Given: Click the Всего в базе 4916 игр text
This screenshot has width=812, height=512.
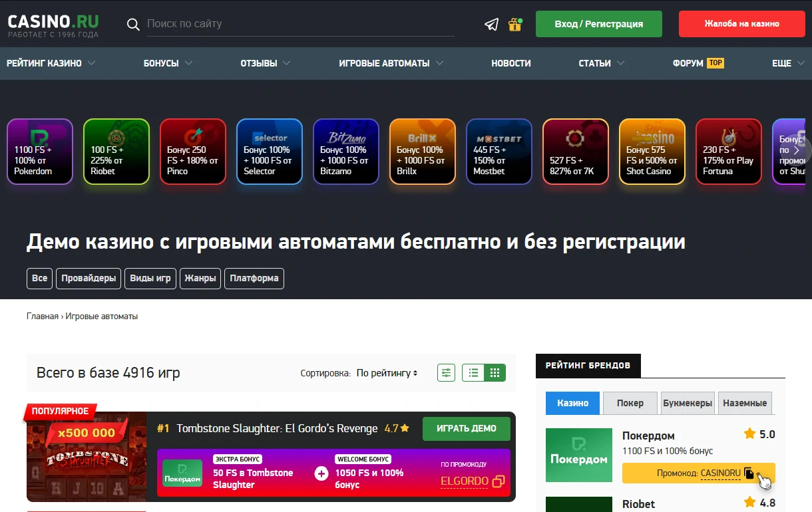Looking at the screenshot, I should [x=108, y=373].
